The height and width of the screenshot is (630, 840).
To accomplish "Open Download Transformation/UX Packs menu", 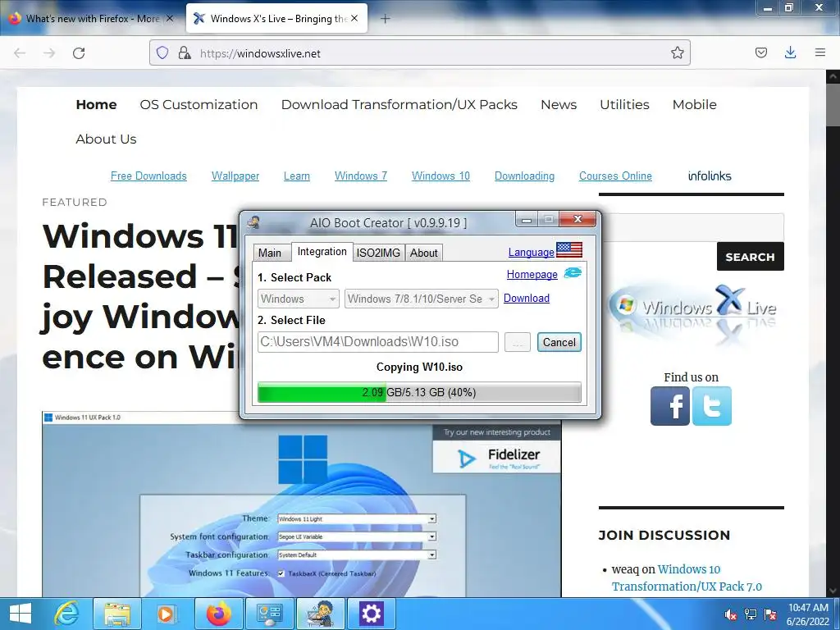I will click(x=399, y=104).
